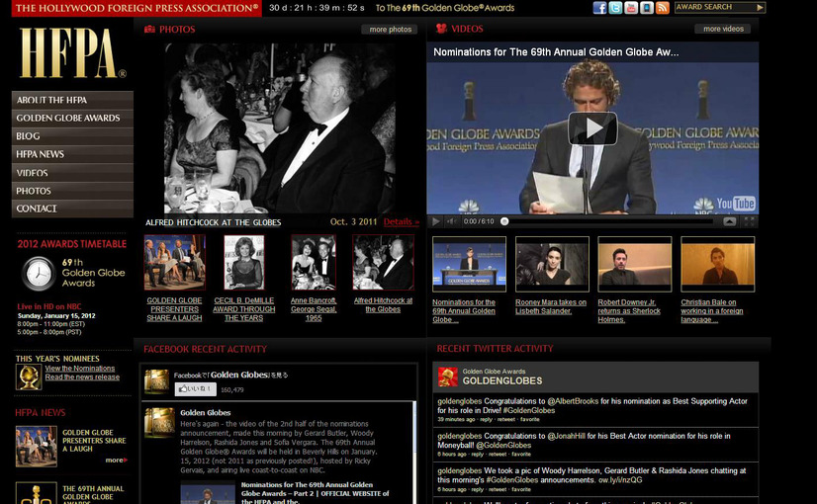Open Anne Bancroft, George Segal, 1965 link
The image size is (817, 504).
(314, 309)
